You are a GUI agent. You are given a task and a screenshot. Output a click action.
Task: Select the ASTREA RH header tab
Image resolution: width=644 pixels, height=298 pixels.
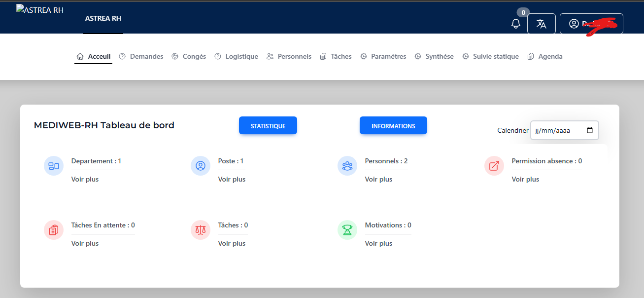[103, 18]
